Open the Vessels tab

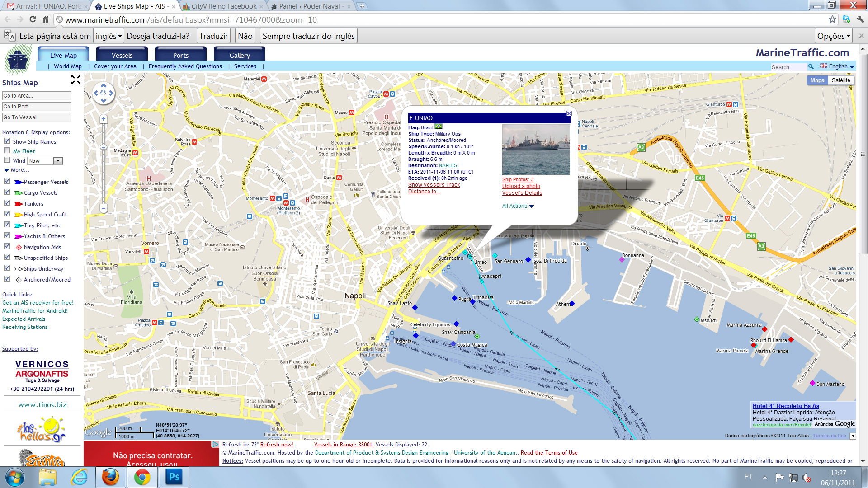[122, 54]
